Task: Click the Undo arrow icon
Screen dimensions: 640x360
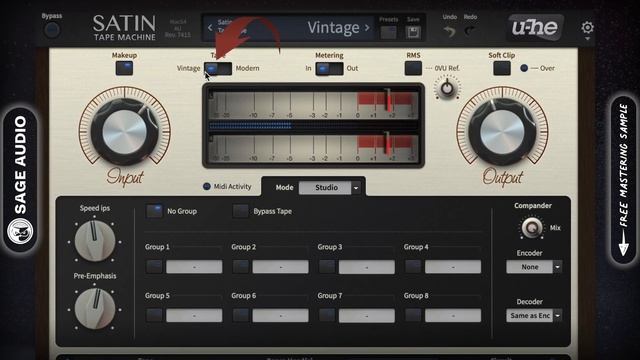Action: 449,31
